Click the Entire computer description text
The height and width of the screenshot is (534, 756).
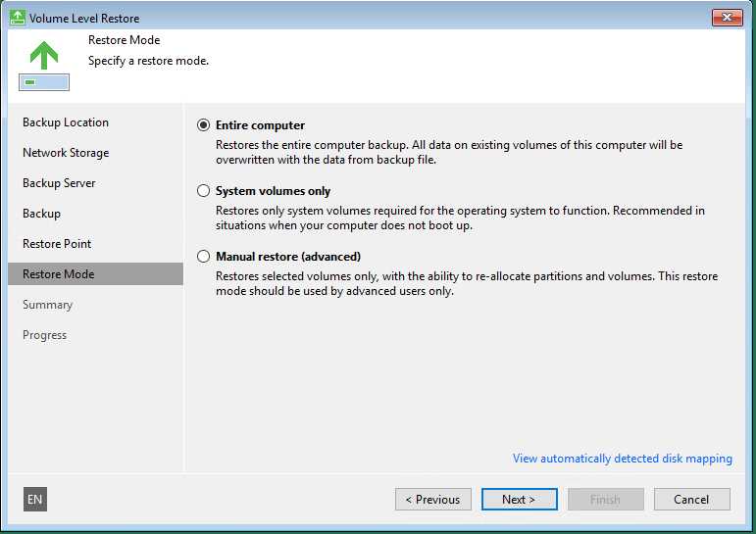(x=449, y=152)
